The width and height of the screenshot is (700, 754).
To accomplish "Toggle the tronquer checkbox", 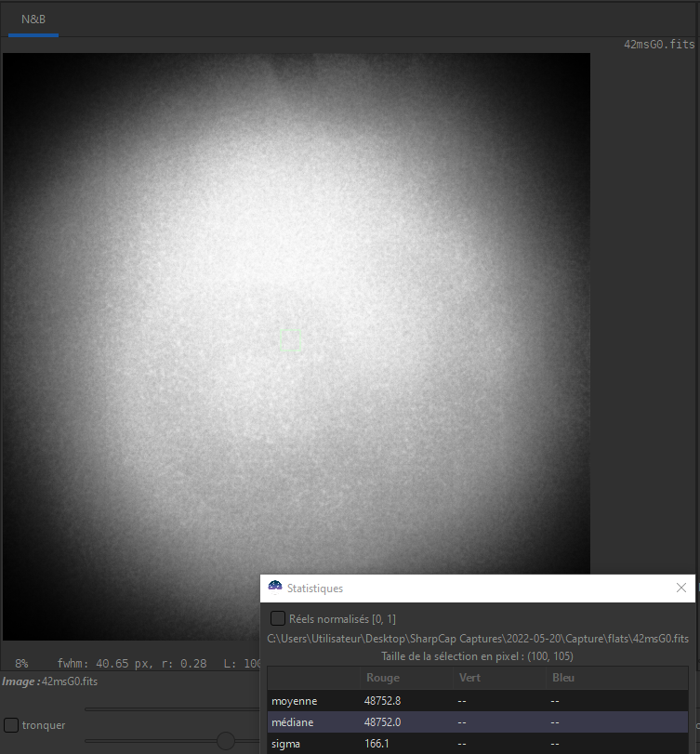I will click(11, 725).
